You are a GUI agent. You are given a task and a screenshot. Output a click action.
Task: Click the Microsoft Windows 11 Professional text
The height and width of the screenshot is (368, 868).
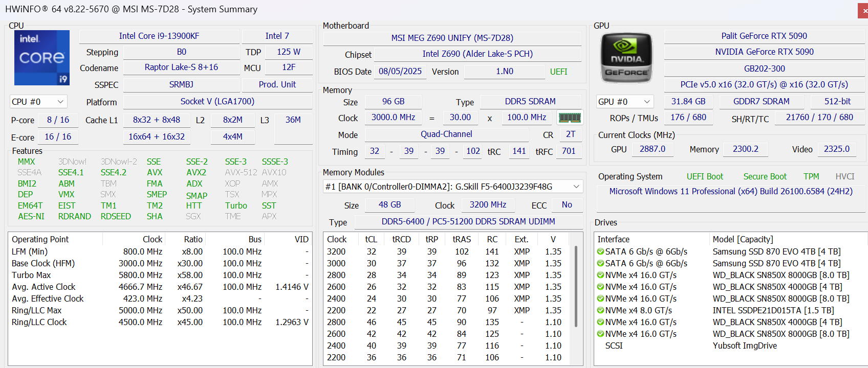(730, 191)
